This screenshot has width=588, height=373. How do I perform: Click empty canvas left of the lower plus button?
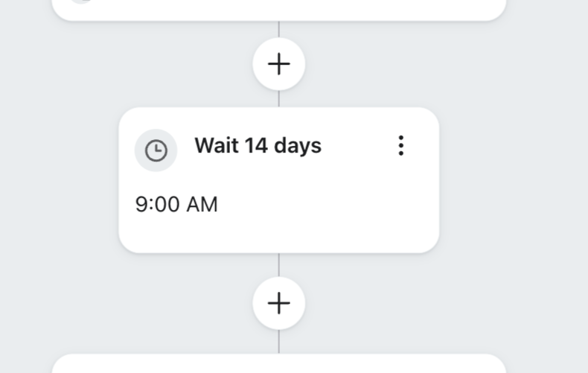149,303
